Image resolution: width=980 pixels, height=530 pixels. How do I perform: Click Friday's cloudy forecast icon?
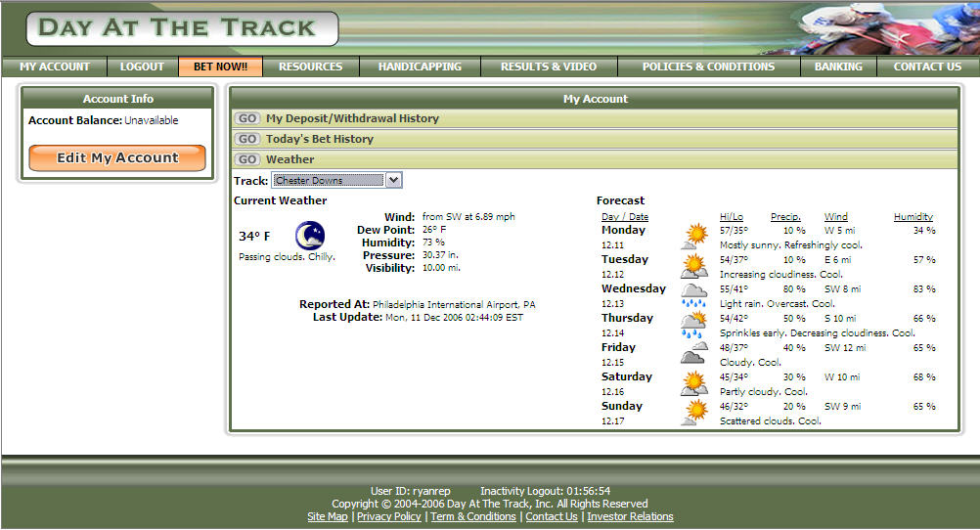(x=694, y=354)
